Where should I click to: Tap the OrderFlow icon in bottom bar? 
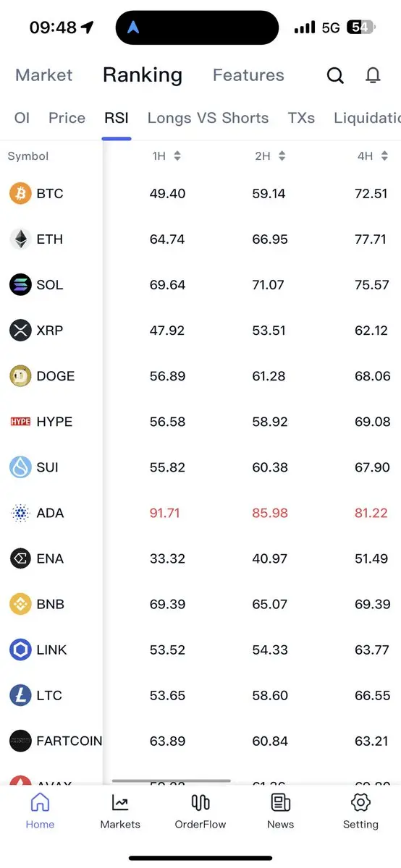click(200, 802)
